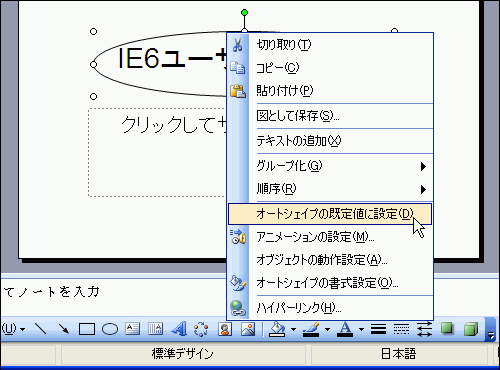Choose 切り取り(T) from the context menu

[x=330, y=45]
